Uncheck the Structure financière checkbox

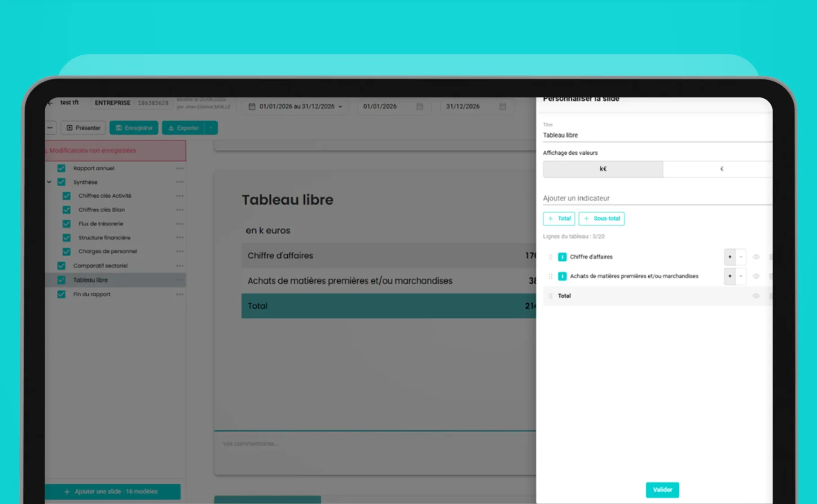pos(66,238)
